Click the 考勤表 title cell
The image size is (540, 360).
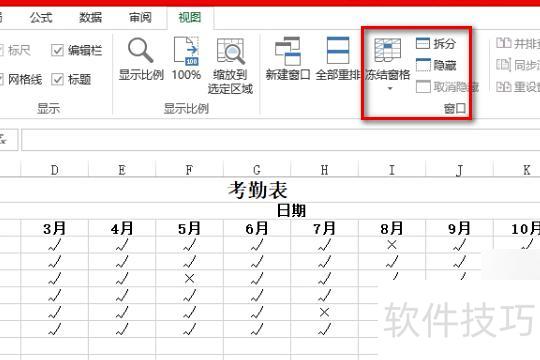(x=258, y=190)
